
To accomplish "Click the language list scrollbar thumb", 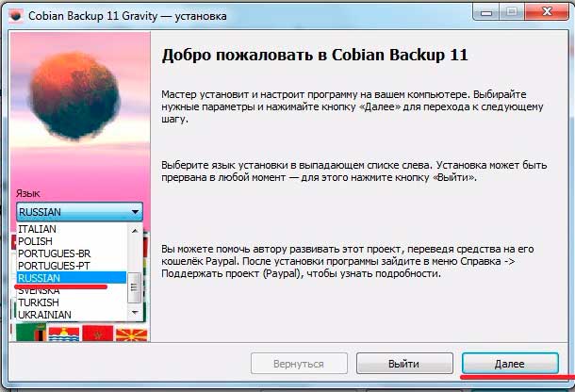I will [x=135, y=287].
